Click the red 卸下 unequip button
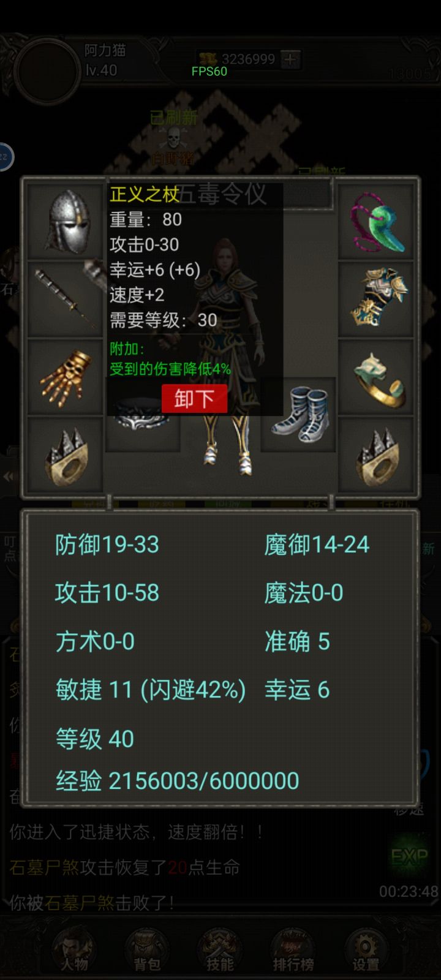This screenshot has height=980, width=441. click(194, 399)
